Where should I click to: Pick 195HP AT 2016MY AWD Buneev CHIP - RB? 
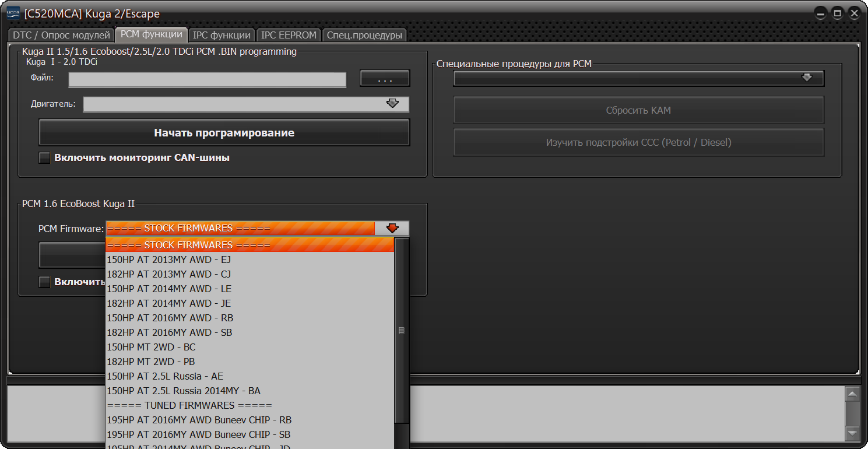point(199,420)
